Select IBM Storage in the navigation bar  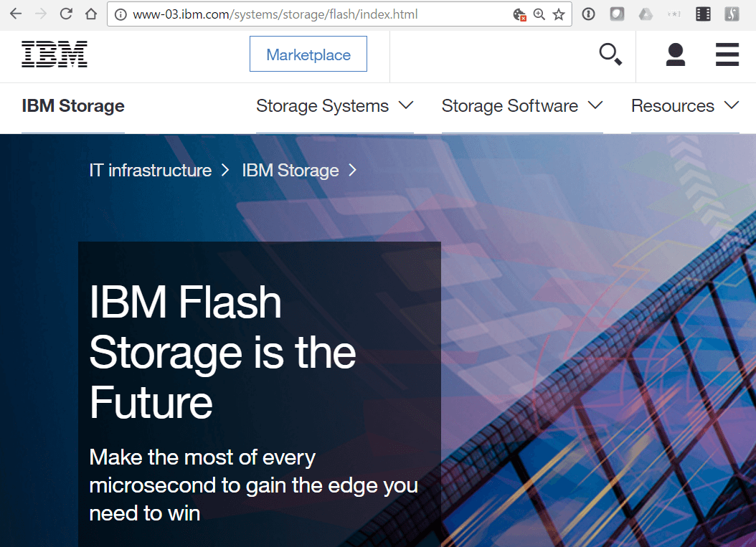(73, 105)
